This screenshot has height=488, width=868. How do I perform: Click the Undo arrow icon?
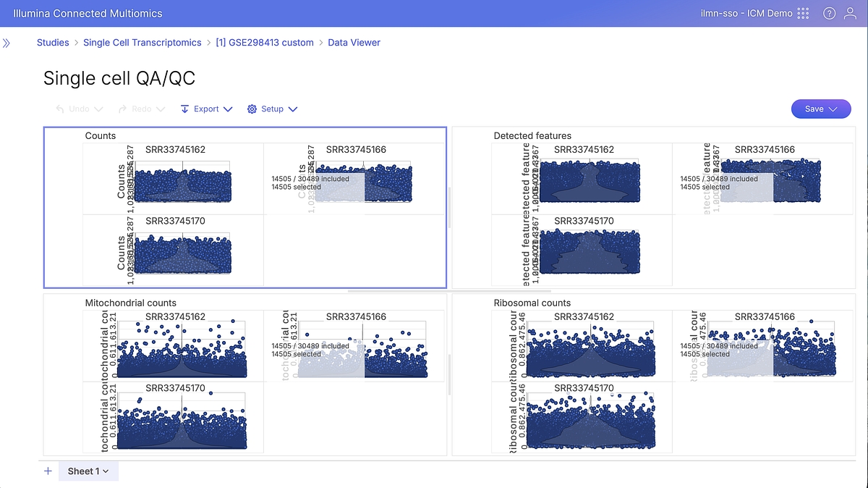click(61, 109)
